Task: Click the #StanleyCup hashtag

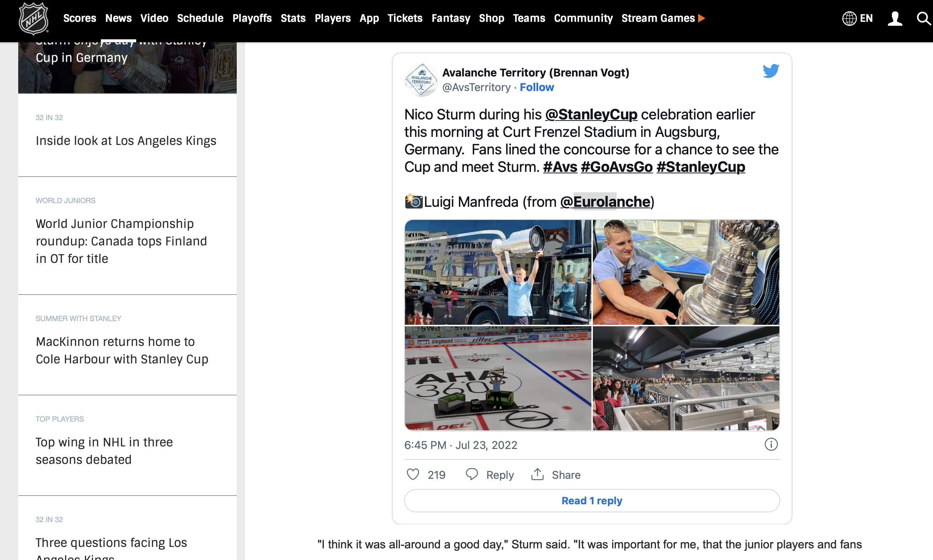Action: 701,167
